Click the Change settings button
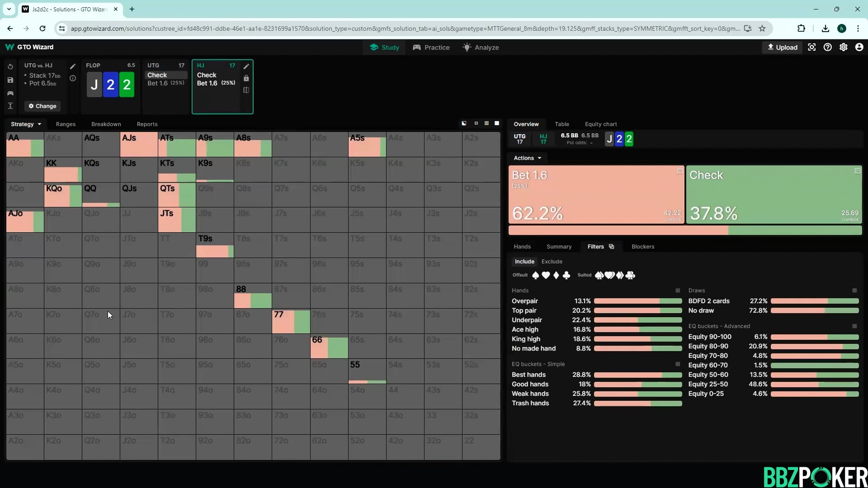 click(x=42, y=106)
